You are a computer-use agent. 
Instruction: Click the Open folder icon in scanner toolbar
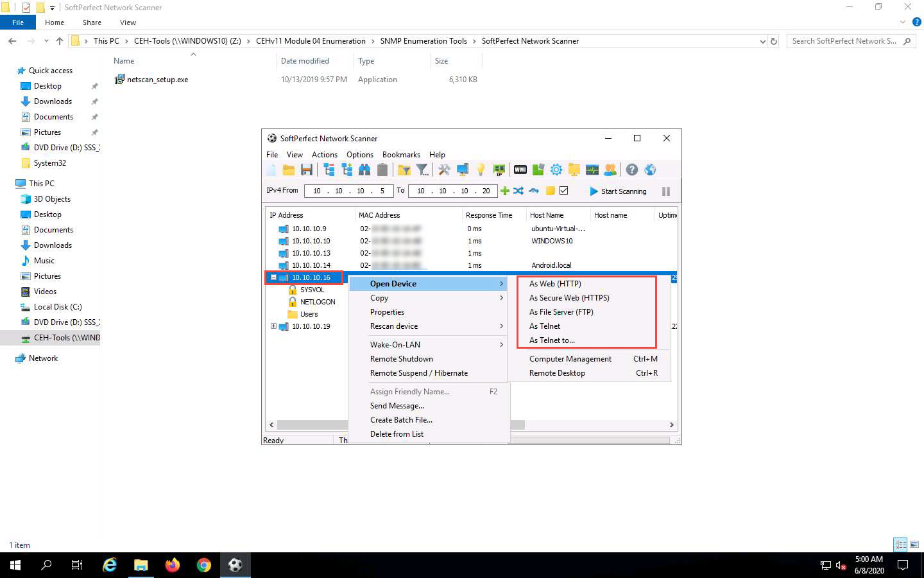(x=289, y=170)
